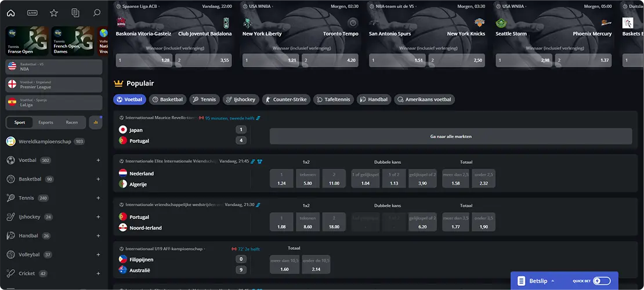This screenshot has width=644, height=290.
Task: Bet on Nederland win at 1.24
Action: (281, 178)
